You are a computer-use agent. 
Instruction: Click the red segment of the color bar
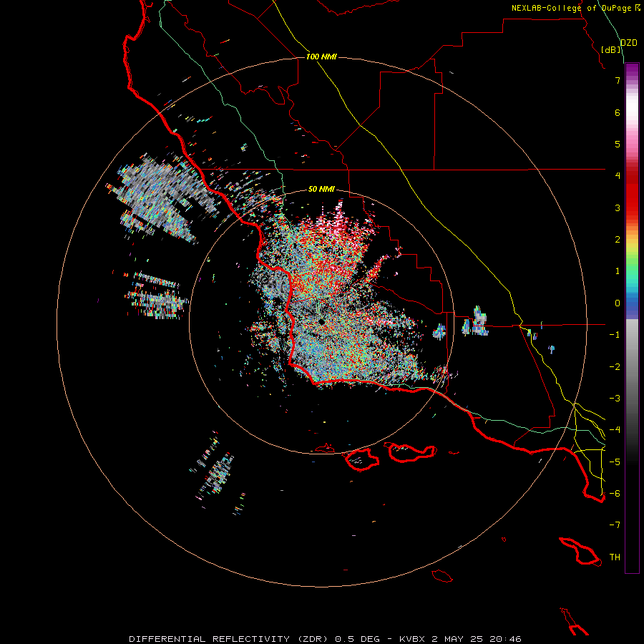[632, 193]
